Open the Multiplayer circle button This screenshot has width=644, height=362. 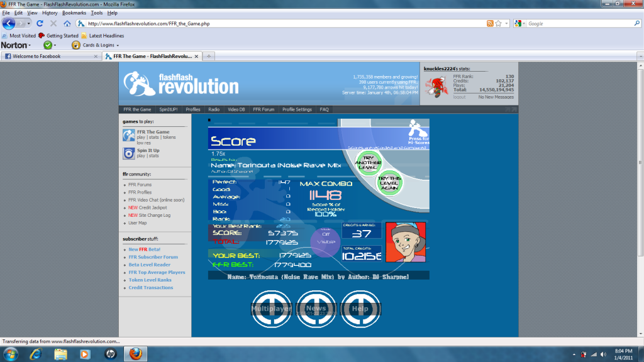pos(271,309)
